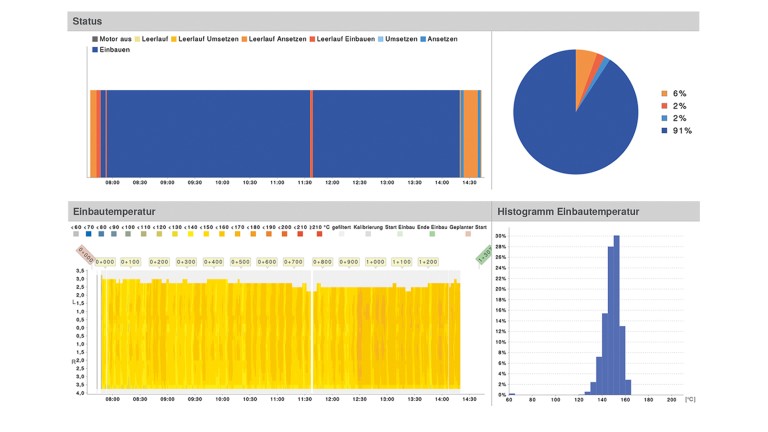Select the 'Ansetzen' legend item
The height and width of the screenshot is (432, 768).
click(x=441, y=39)
